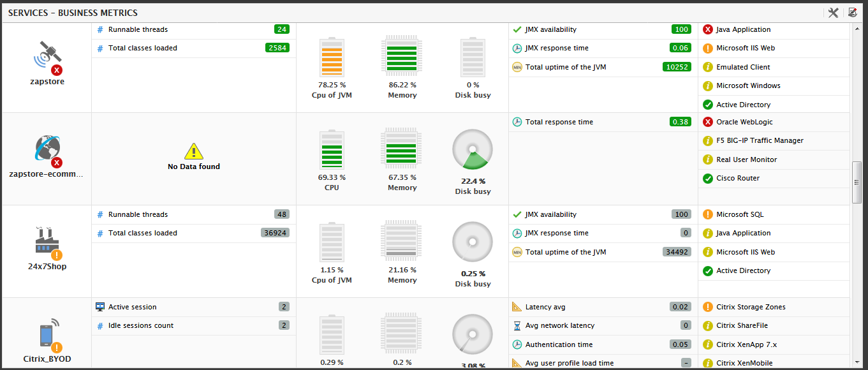Click monitor icon beside Active session
The height and width of the screenshot is (370, 868).
pyautogui.click(x=100, y=307)
